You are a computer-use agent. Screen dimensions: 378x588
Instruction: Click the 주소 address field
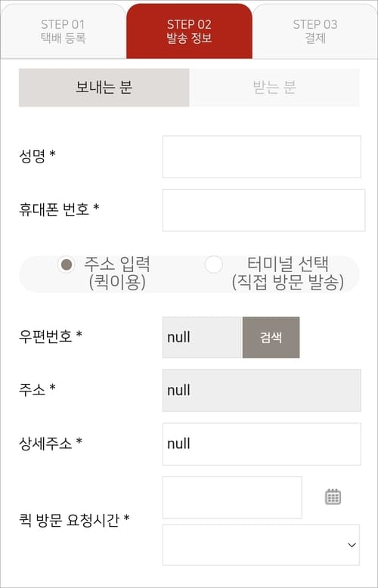click(x=262, y=391)
